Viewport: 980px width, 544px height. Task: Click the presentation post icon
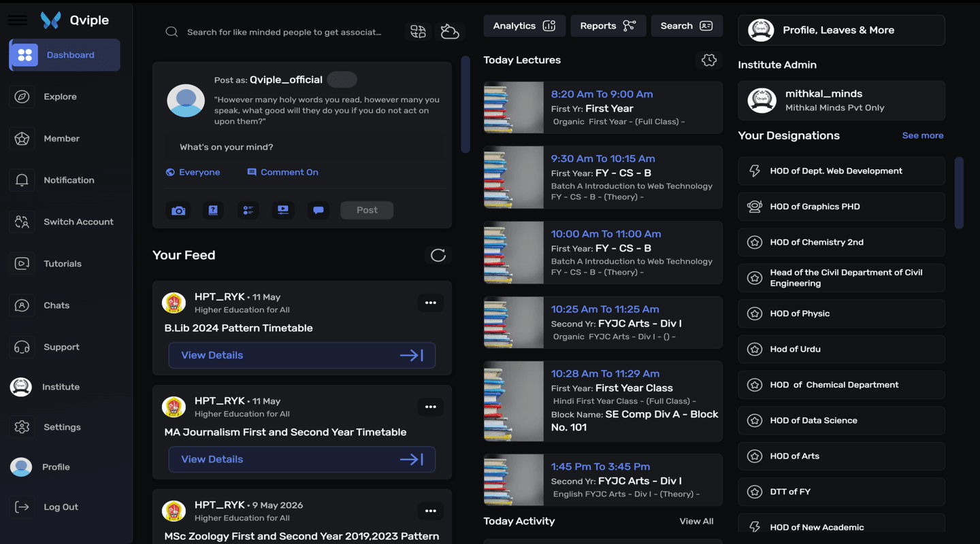pos(283,210)
